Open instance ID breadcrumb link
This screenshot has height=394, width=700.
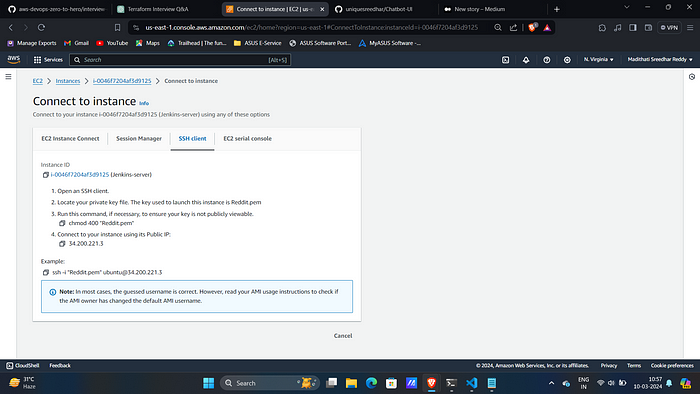click(x=122, y=81)
